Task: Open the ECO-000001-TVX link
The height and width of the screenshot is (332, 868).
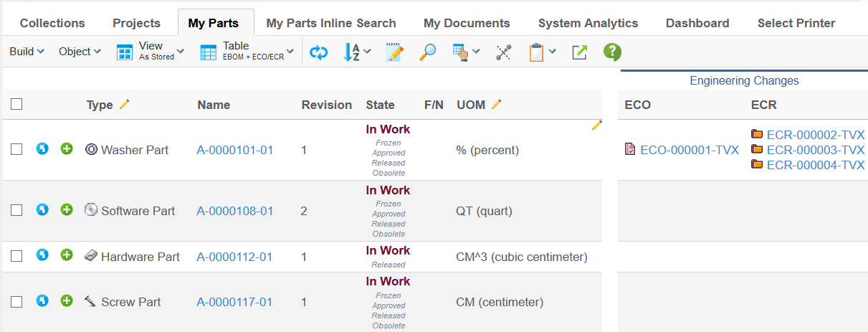Action: tap(689, 150)
